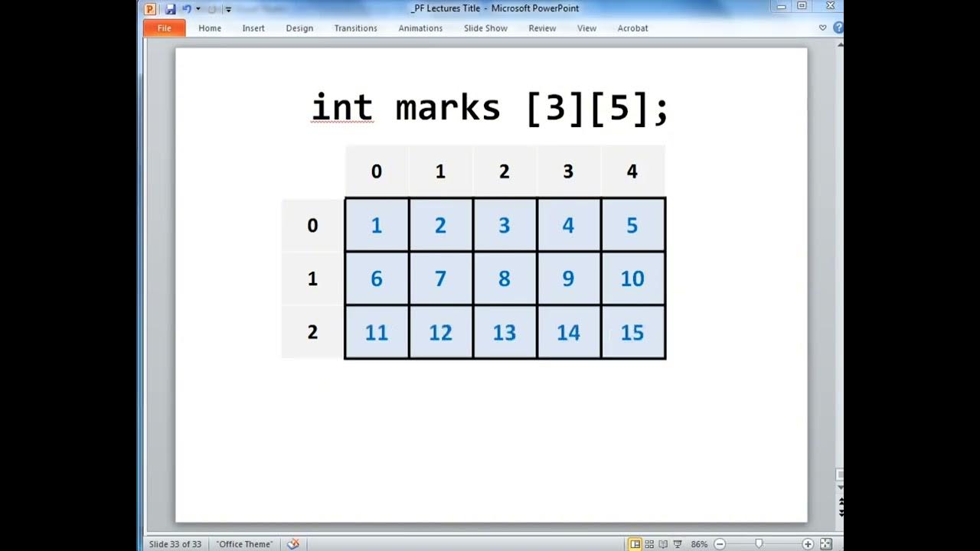
Task: Zoom out with the minus button
Action: 720,544
